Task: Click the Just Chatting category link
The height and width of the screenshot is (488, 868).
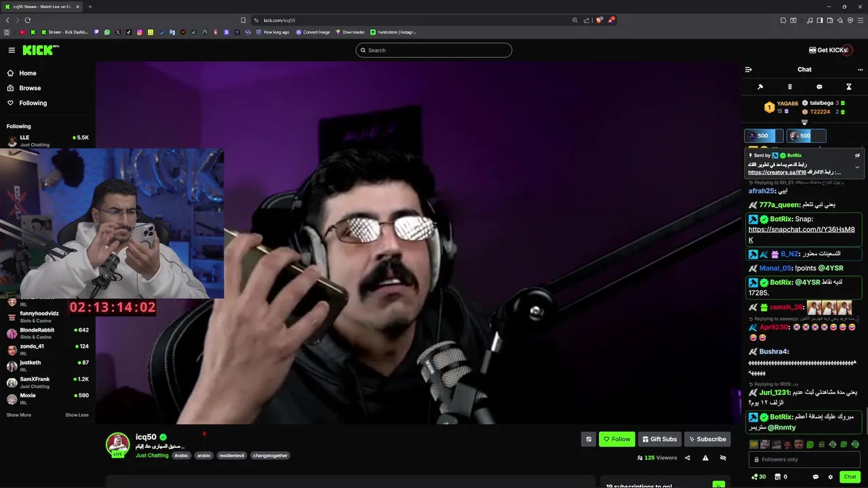Action: (x=152, y=455)
